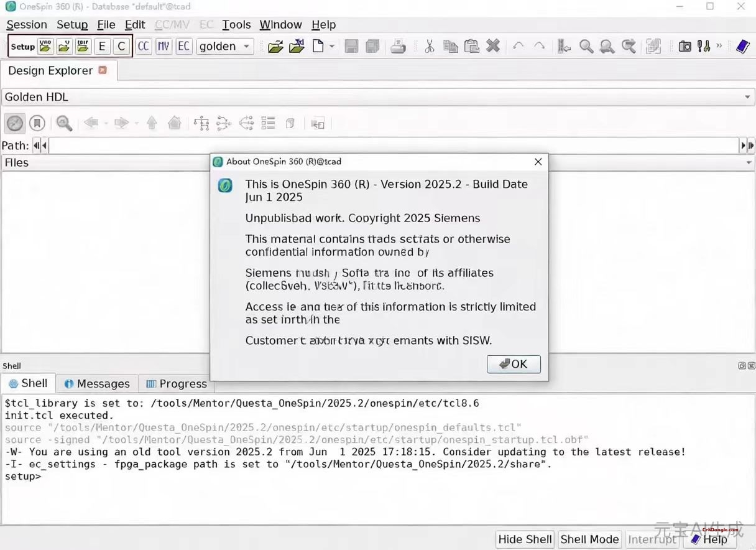This screenshot has width=756, height=550.
Task: Open the File menu
Action: pos(106,24)
